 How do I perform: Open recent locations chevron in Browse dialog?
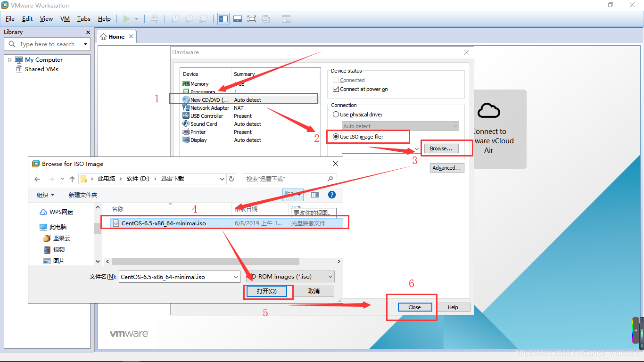point(62,179)
